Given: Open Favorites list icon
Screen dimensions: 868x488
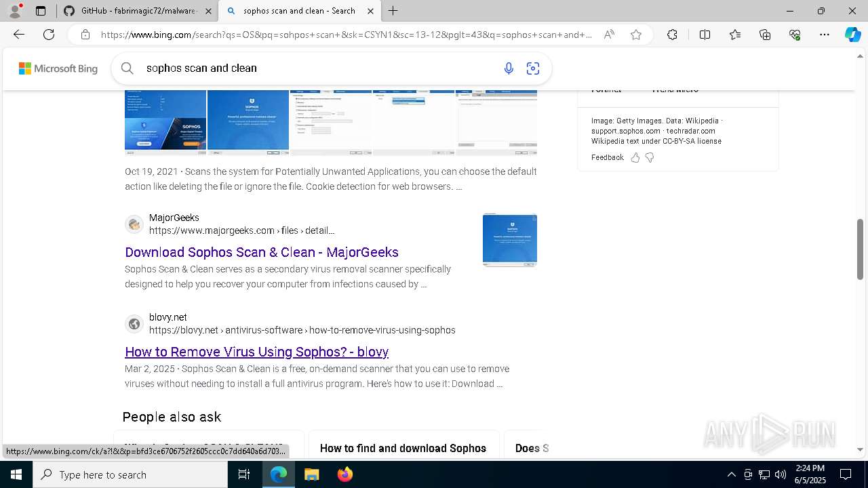Looking at the screenshot, I should 735,35.
